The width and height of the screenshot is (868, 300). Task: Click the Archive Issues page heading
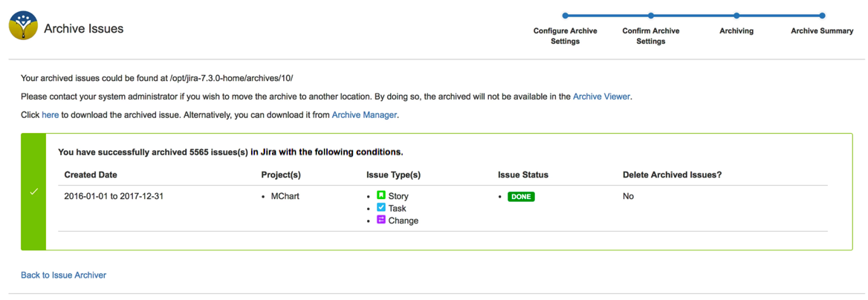pos(83,29)
